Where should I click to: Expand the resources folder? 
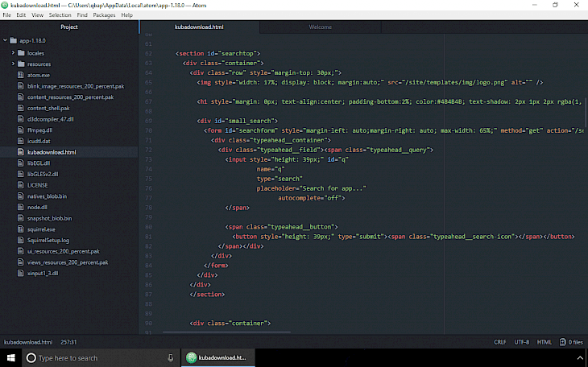[13, 64]
